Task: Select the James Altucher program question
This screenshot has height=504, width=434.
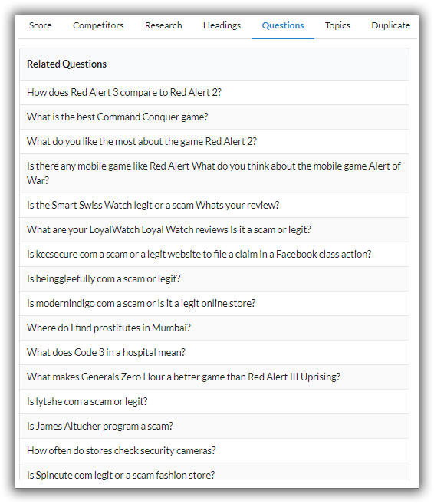Action: tap(214, 427)
